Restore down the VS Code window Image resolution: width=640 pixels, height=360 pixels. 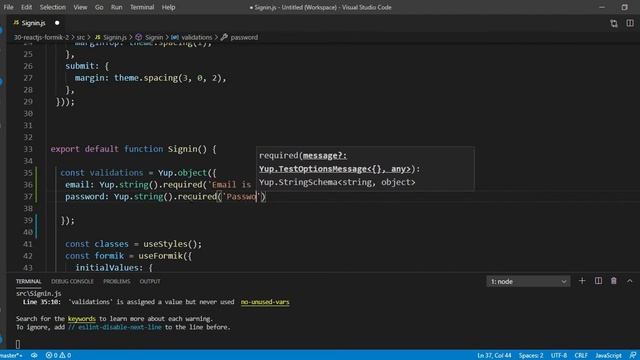tap(624, 7)
